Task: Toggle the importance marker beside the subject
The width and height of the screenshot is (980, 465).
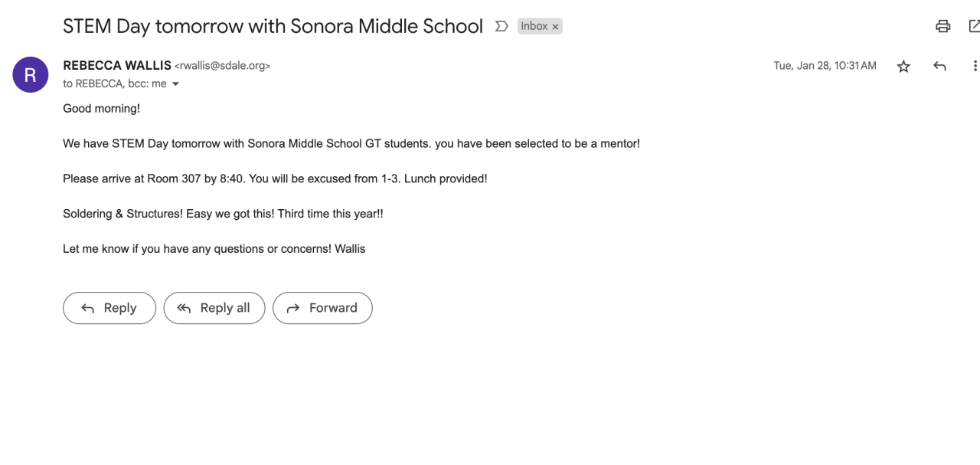Action: (x=501, y=27)
